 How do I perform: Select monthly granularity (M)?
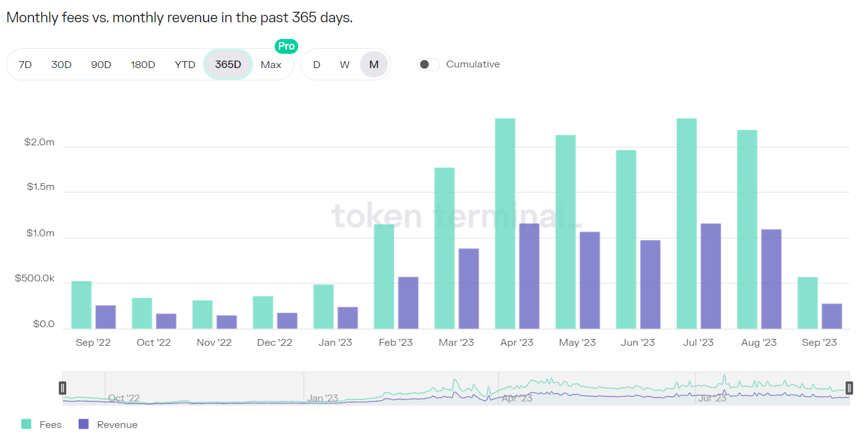(374, 64)
